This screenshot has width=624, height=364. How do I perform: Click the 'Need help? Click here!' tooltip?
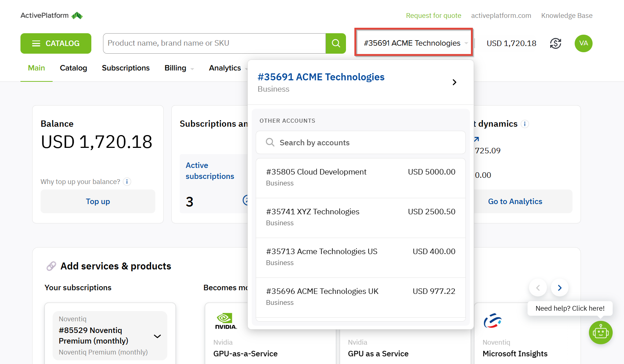pos(570,309)
